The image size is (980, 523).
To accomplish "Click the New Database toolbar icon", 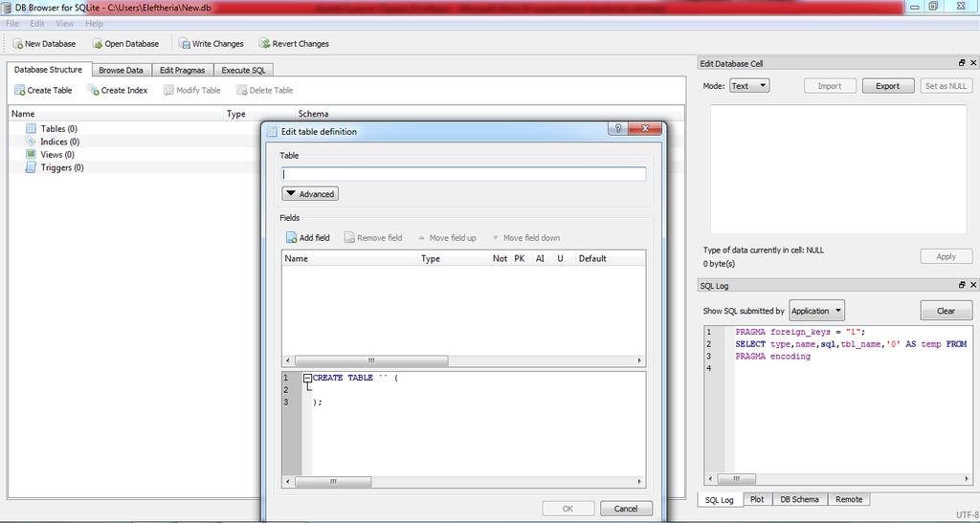I will coord(18,44).
